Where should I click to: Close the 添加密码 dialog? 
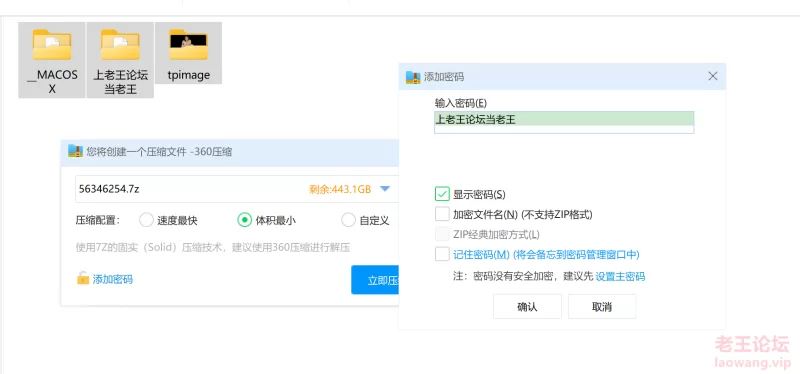(713, 77)
